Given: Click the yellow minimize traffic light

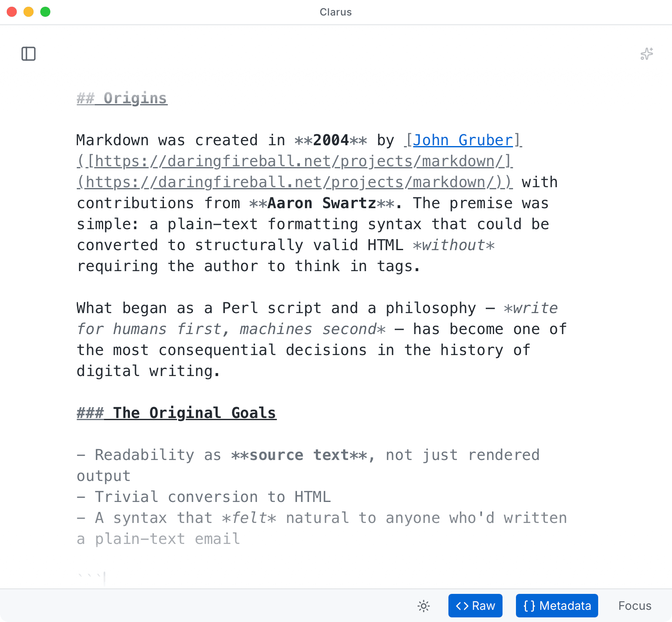Looking at the screenshot, I should (x=29, y=12).
